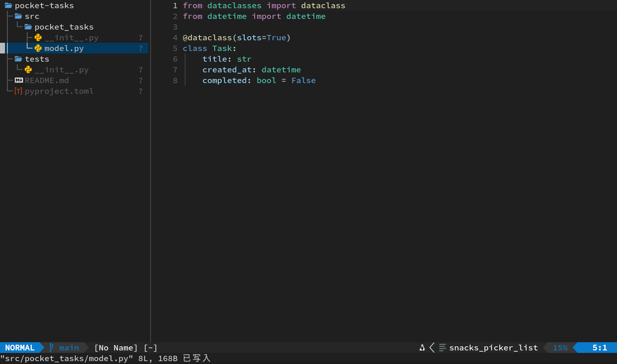Click the pocket_tasks subfolder icon
Image resolution: width=617 pixels, height=364 pixels.
click(x=28, y=27)
